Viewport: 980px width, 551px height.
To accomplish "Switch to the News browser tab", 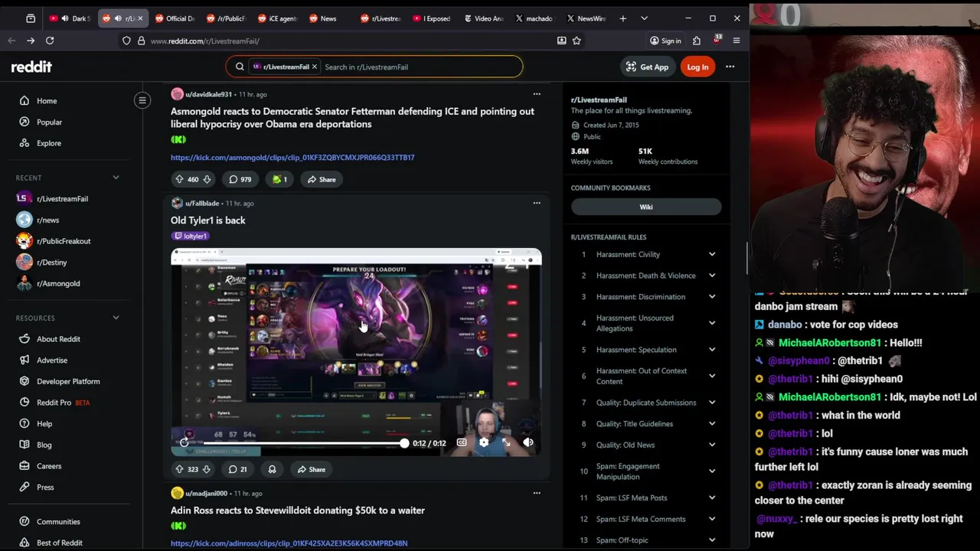I will point(327,18).
